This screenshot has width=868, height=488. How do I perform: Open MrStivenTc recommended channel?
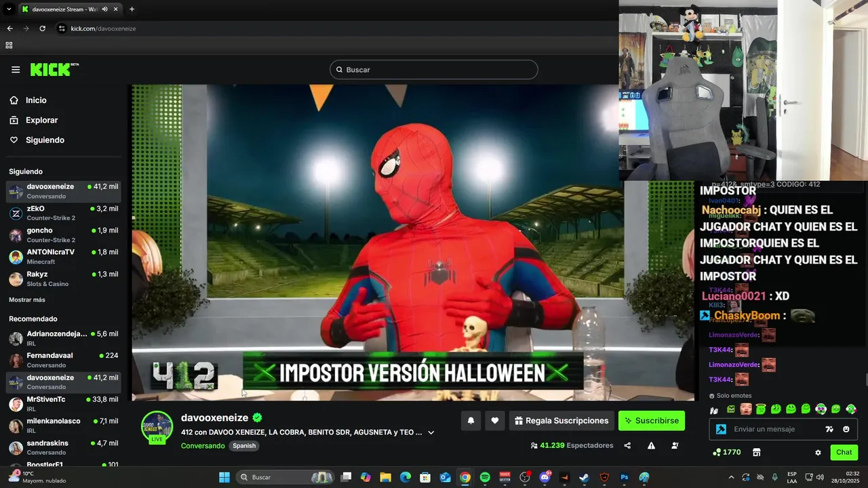click(x=64, y=404)
